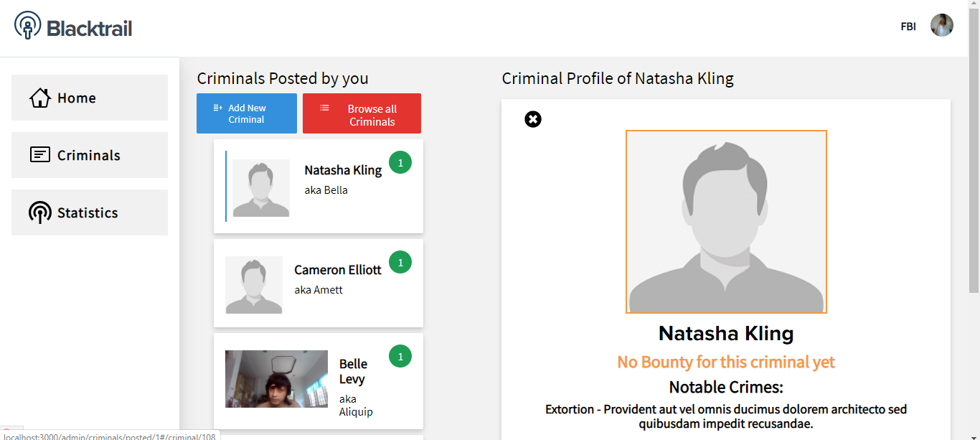980x440 pixels.
Task: Click the Home house icon
Action: [40, 98]
